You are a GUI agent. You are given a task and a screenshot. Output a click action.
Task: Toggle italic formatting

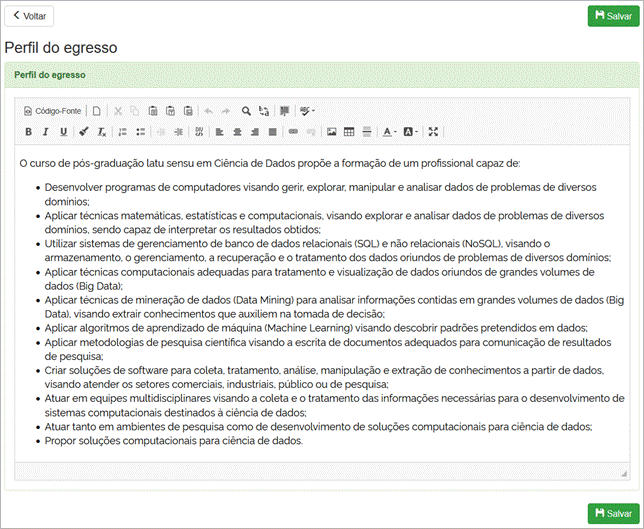pos(46,132)
